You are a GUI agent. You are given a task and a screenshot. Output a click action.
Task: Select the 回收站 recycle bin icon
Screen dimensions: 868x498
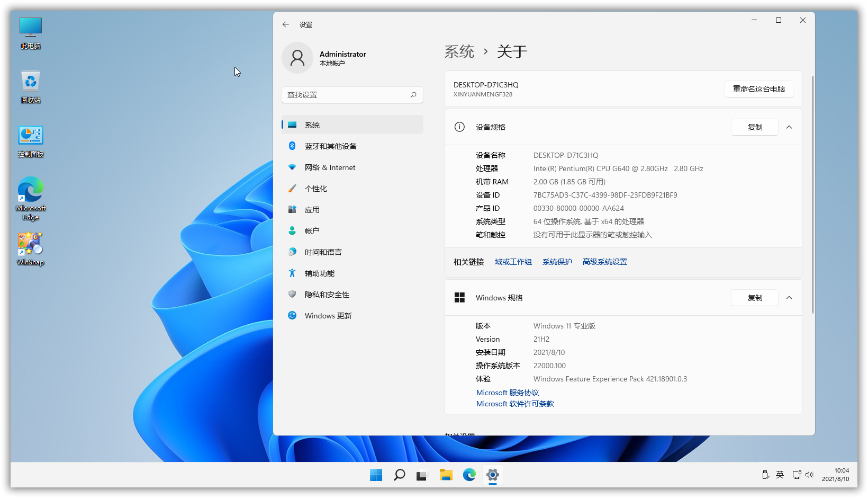coord(31,86)
